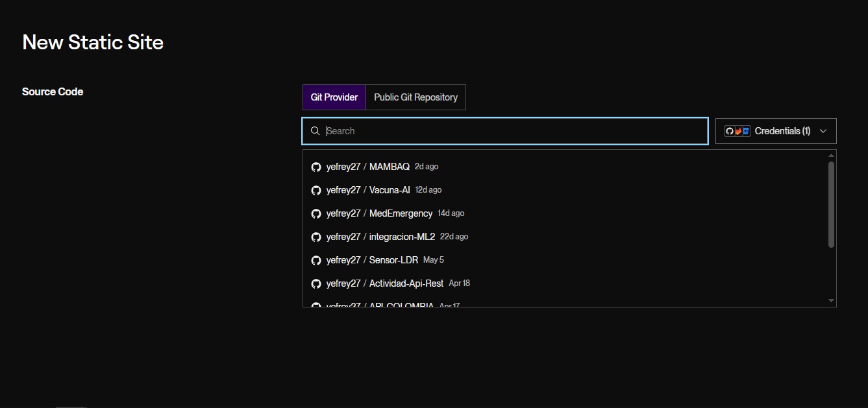Select the yefrey27 / Sensor-LDR repository
Viewport: 868px width, 408px height.
pyautogui.click(x=565, y=260)
